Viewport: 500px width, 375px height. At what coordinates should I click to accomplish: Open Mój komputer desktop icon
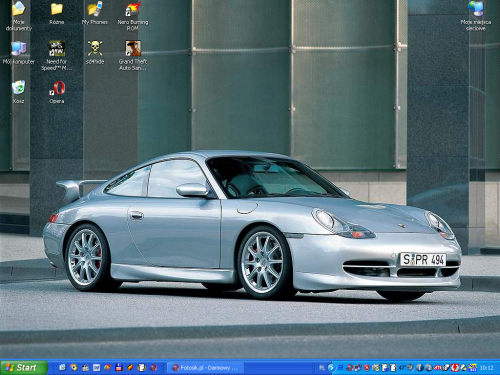[x=19, y=53]
